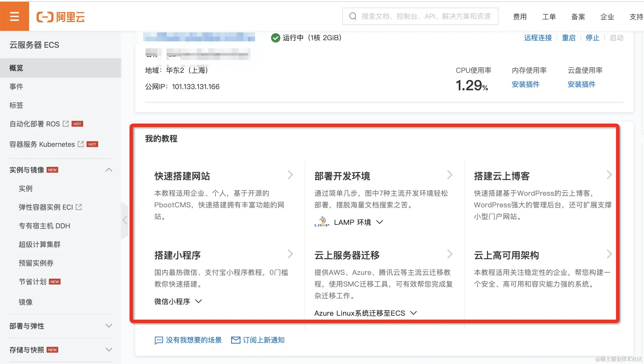
Task: Open arrow for 快速搭建网站 tutorial
Action: (x=290, y=175)
